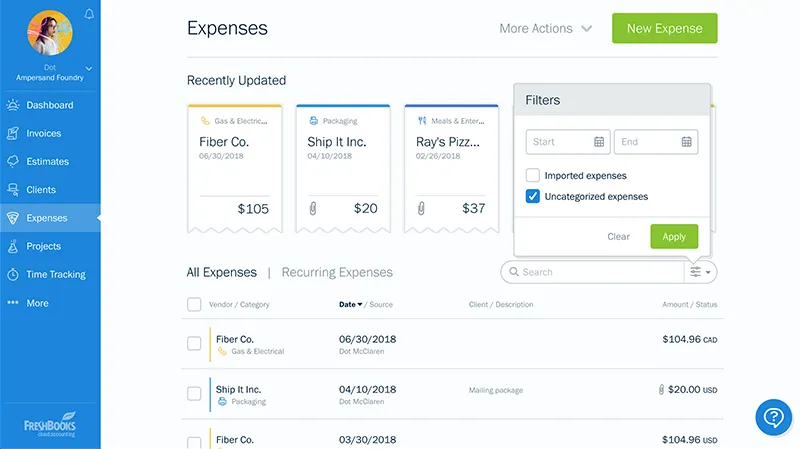The width and height of the screenshot is (800, 449).
Task: Uncheck the Uncategorized expenses filter
Action: 533,196
